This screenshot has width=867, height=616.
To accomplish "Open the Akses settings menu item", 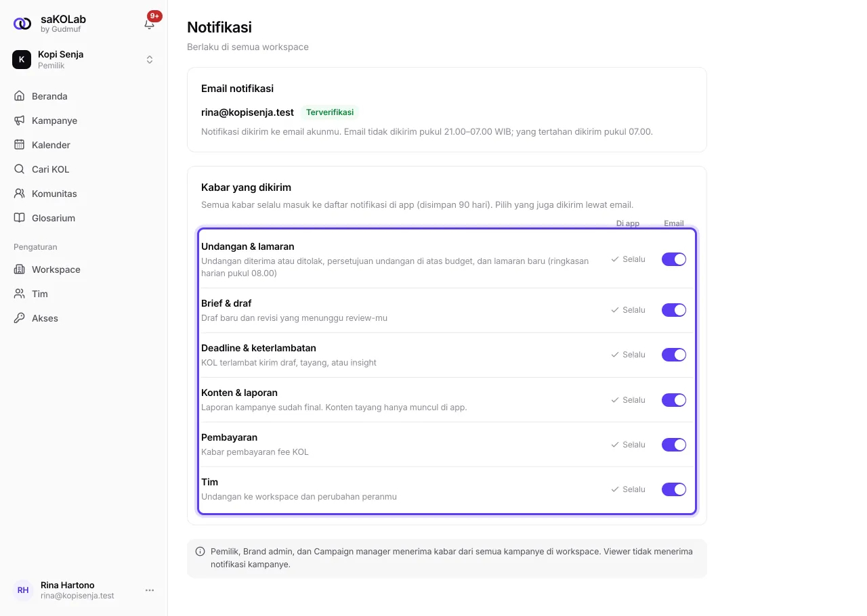I will pos(83,318).
